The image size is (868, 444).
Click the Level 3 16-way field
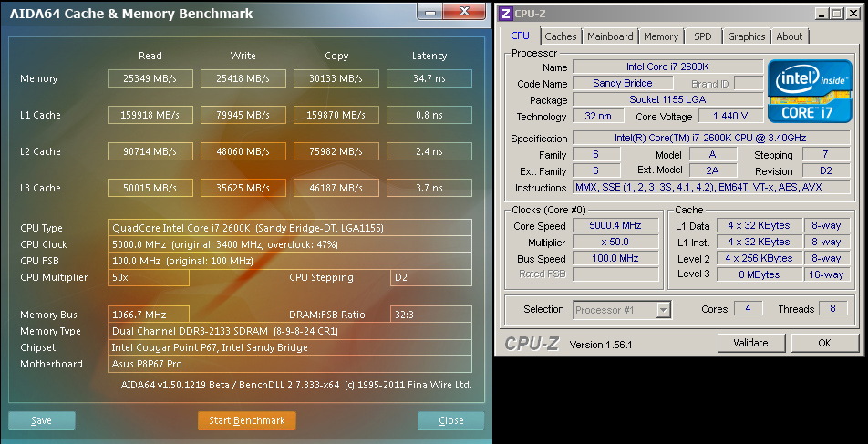[826, 274]
